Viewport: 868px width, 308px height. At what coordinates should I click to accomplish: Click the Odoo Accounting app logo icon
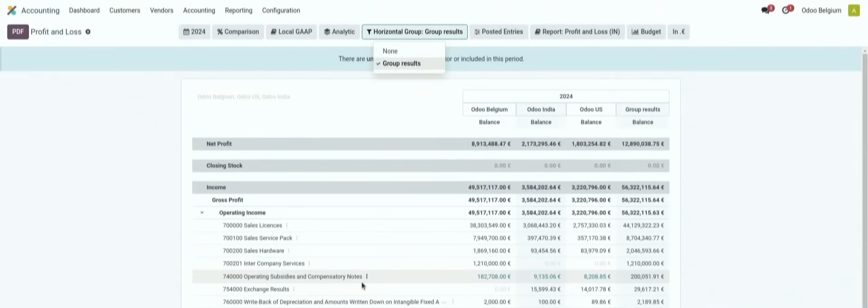click(x=12, y=10)
